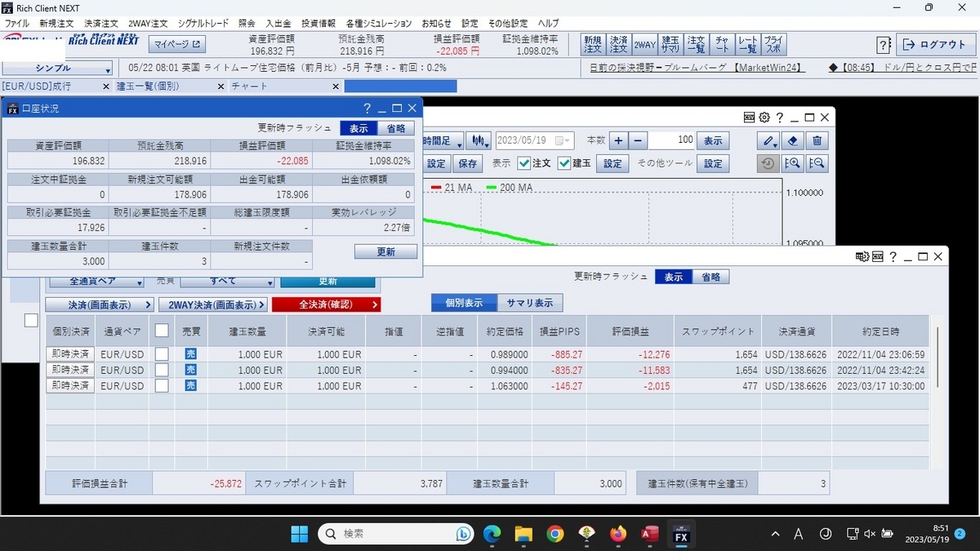Select 省略 flash option in 口座状況 window
Viewport: 980px width, 551px height.
(x=396, y=128)
